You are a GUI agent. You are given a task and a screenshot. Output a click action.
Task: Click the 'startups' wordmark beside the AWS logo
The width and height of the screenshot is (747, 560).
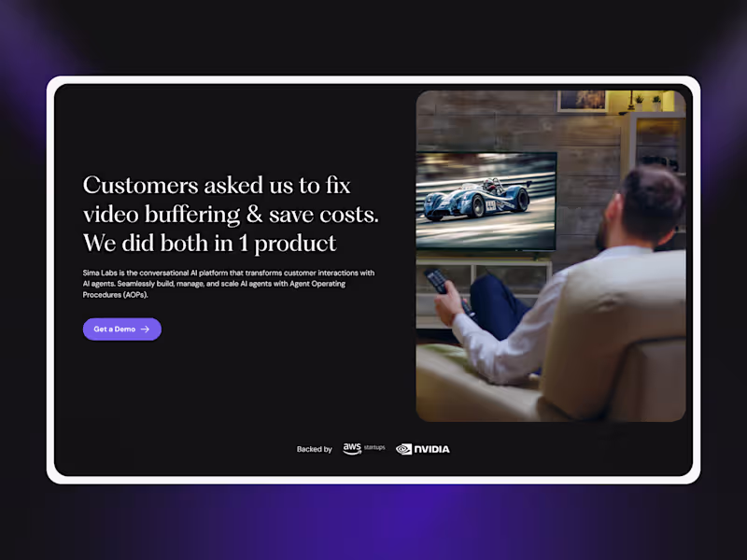tap(373, 448)
